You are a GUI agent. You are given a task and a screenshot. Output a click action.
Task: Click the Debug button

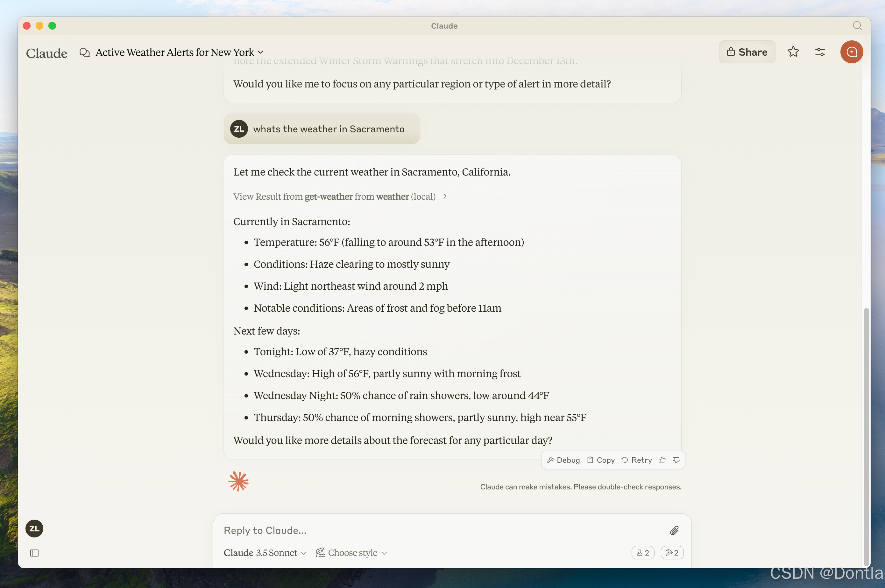pos(563,460)
